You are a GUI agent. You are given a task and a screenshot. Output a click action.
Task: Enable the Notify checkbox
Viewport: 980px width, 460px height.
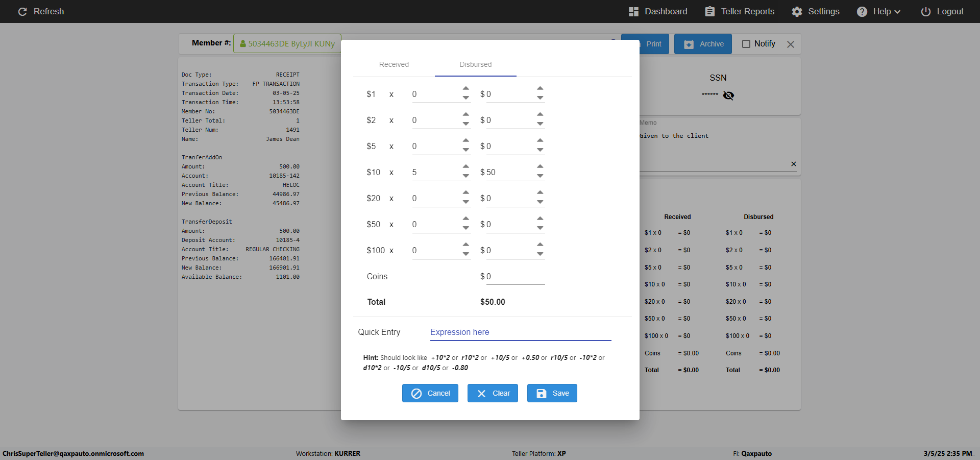click(x=746, y=44)
